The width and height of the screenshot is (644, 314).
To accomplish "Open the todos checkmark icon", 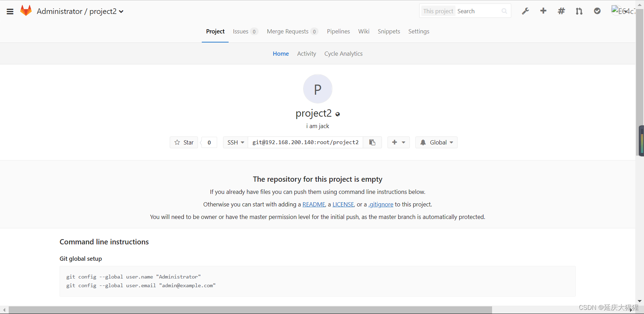I will tap(597, 11).
